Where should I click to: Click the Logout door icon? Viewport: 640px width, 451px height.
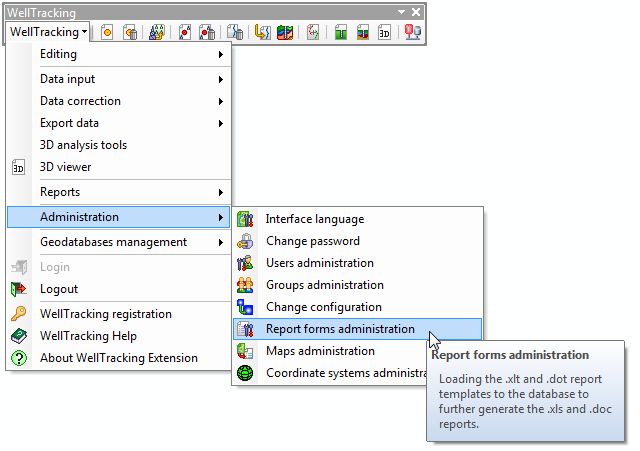coord(18,289)
